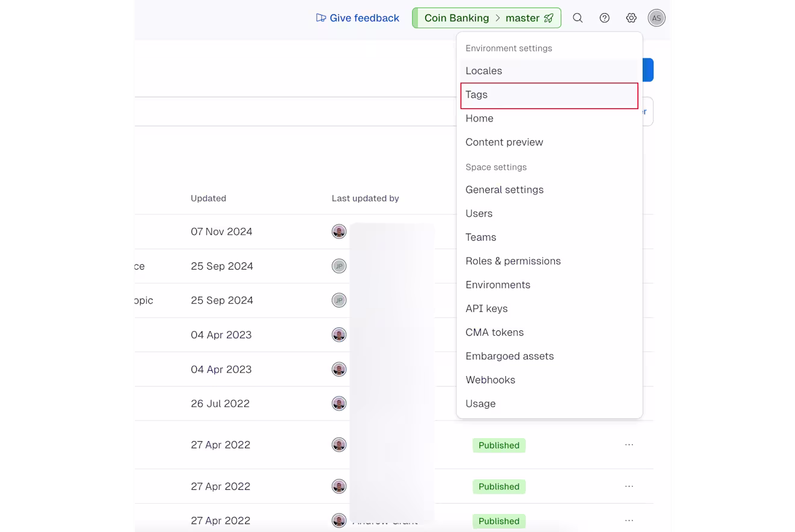Screen dimensions: 795x532
Task: Open Users under Space settings
Action: click(x=549, y=214)
